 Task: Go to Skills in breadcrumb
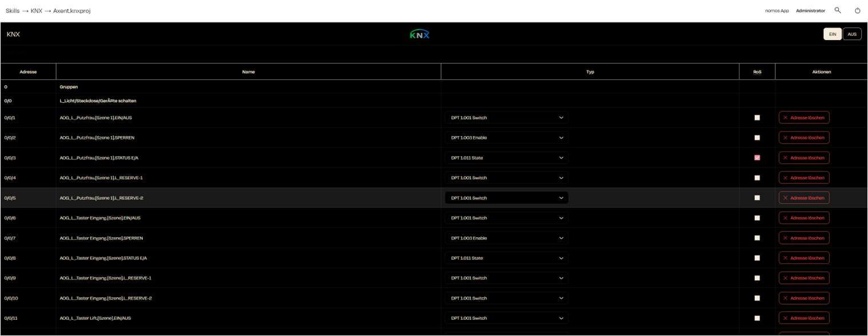(x=12, y=11)
